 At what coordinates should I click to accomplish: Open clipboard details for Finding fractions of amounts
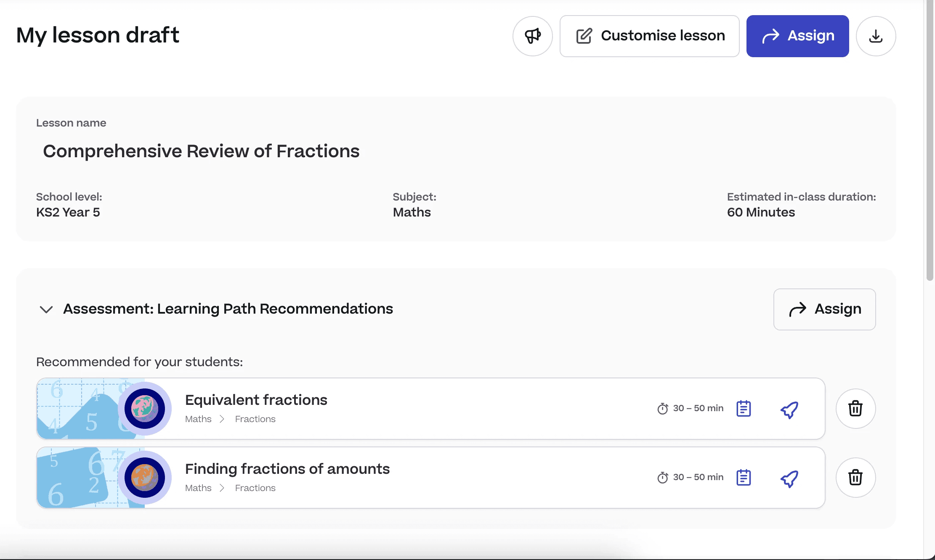[744, 478]
